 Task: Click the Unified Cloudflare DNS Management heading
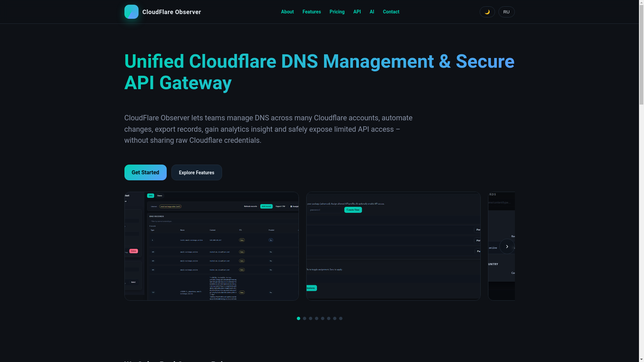click(x=319, y=72)
